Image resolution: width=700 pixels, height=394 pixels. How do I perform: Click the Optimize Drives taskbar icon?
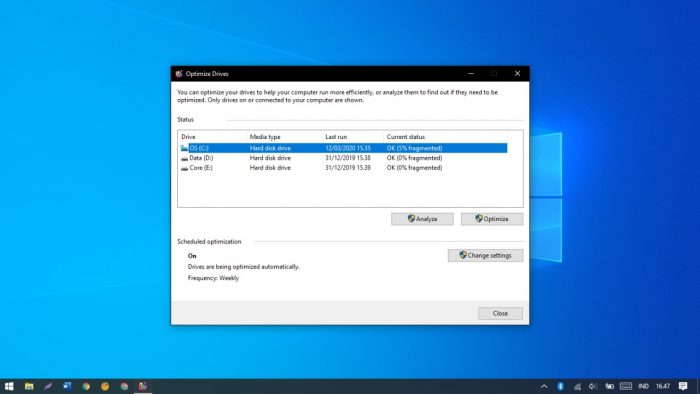[143, 386]
